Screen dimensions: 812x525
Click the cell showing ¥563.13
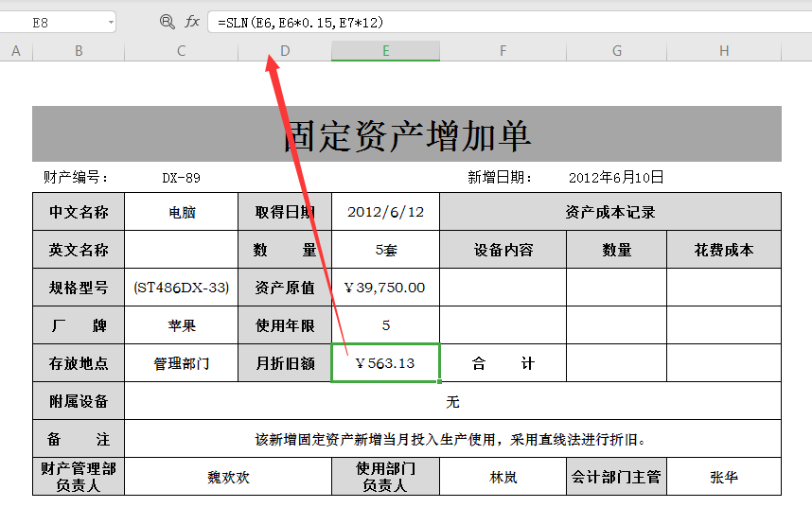[386, 363]
